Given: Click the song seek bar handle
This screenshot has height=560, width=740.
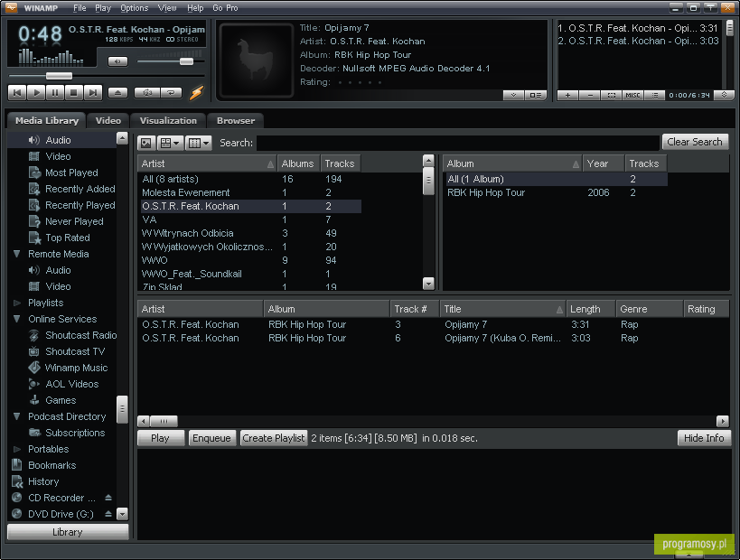Looking at the screenshot, I should pyautogui.click(x=59, y=76).
